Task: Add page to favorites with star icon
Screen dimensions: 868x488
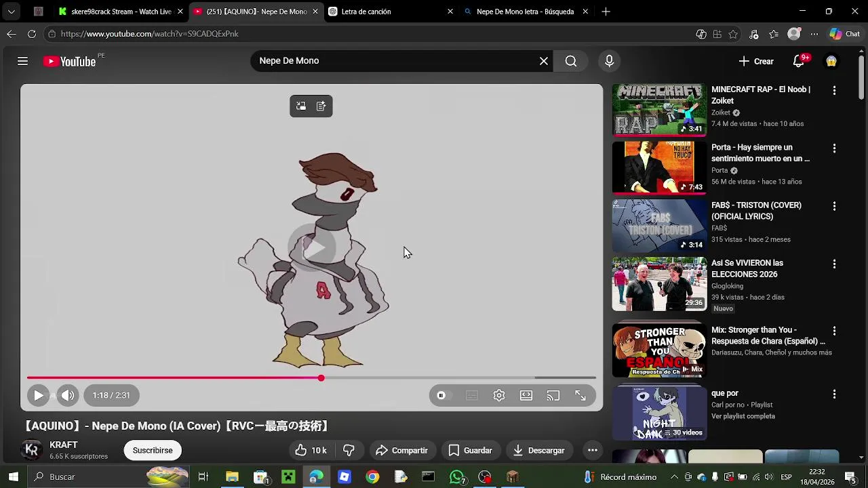Action: coord(733,34)
